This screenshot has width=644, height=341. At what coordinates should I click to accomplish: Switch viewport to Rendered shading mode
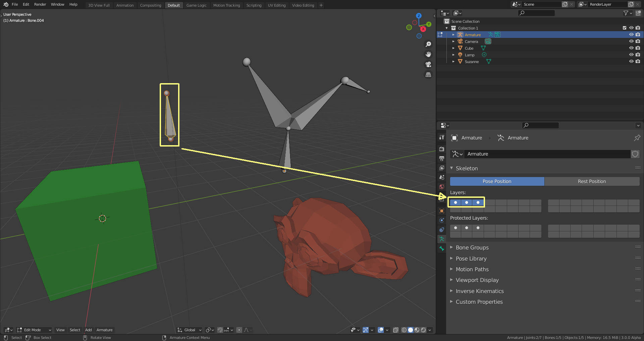423,330
